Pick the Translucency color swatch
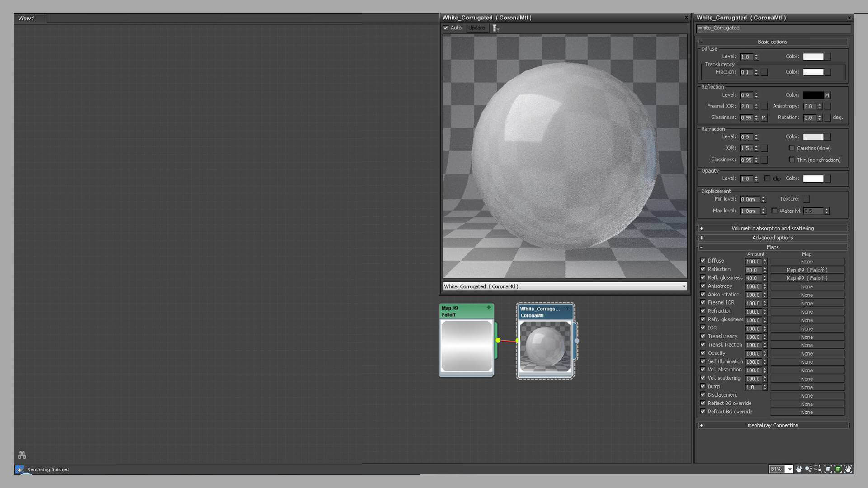The image size is (868, 488). [x=813, y=72]
